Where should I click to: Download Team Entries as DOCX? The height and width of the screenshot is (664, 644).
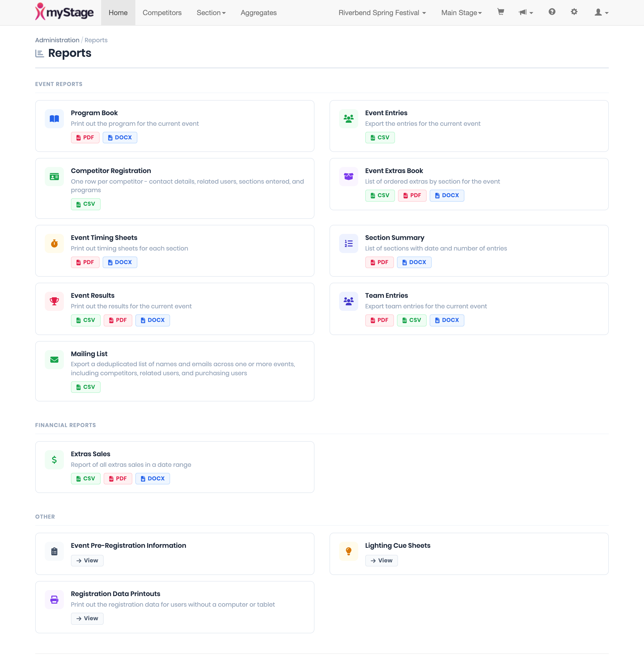click(x=447, y=320)
